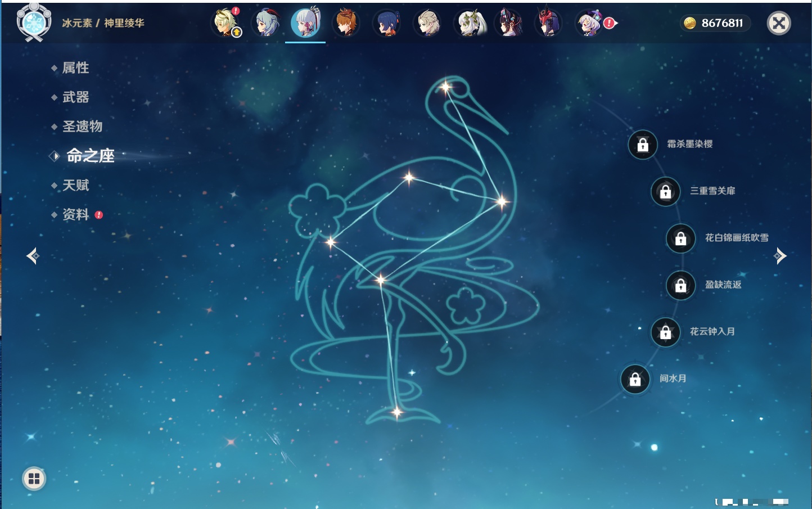Select the locked 花云钟入月 constellation icon
812x509 pixels.
665,332
